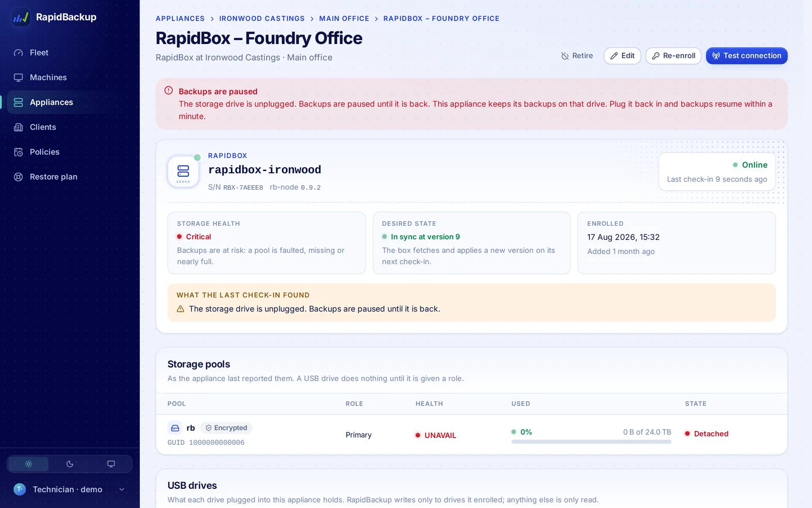
Task: Click the Fleet gauge icon
Action: (19, 52)
